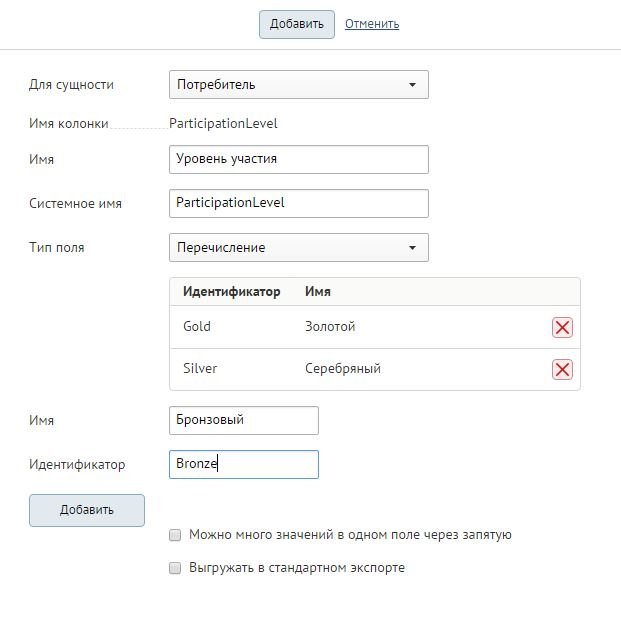The width and height of the screenshot is (621, 620).
Task: Open the entity dropdown showing Потребитель
Action: point(299,84)
